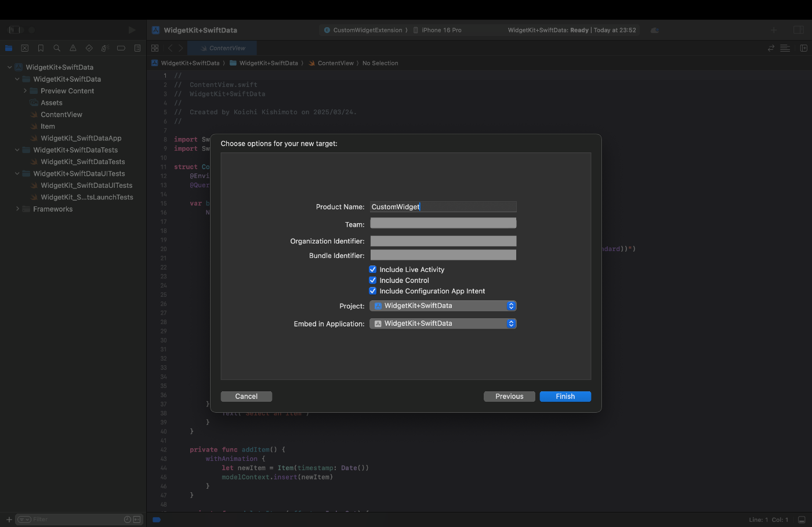Screen dimensions: 812x527
Task: Click the Run play button
Action: [132, 30]
